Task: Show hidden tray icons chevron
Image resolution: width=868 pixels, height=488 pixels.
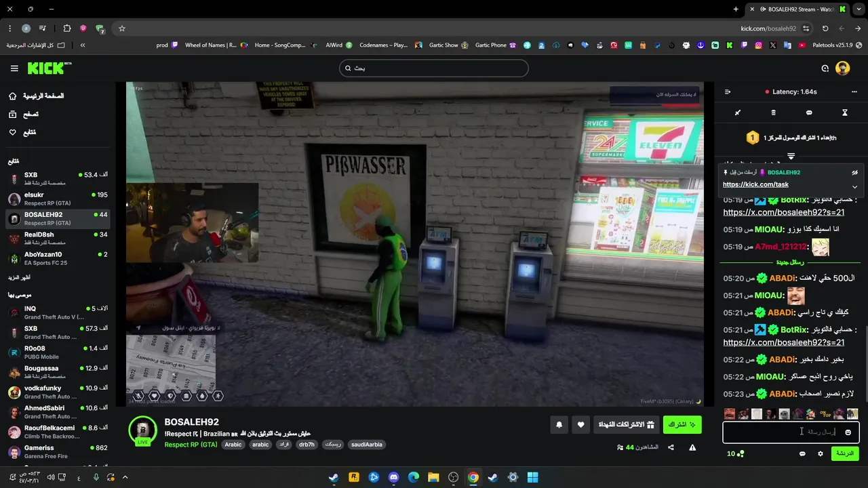Action: 125,477
